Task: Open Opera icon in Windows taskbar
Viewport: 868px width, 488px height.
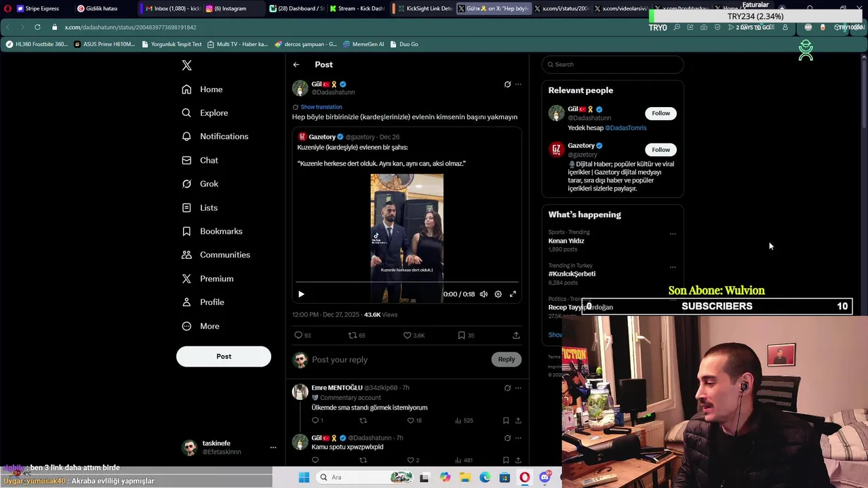Action: pos(525,477)
